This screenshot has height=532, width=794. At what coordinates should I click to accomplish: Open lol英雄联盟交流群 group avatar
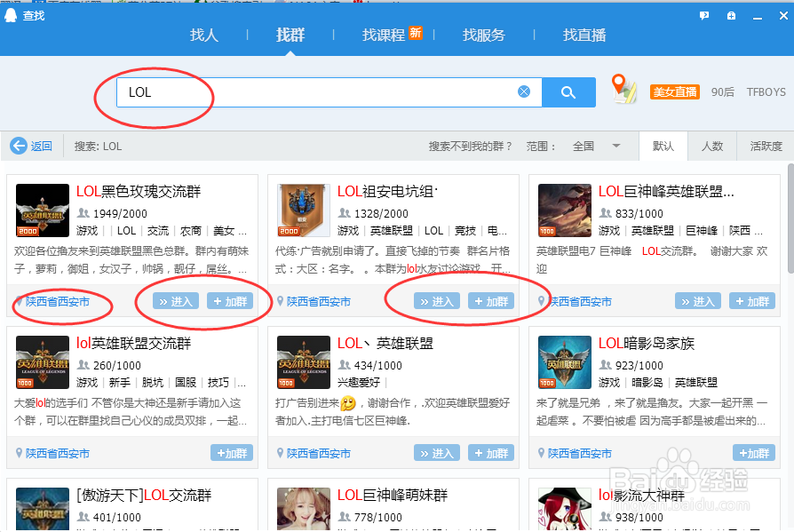(43, 362)
